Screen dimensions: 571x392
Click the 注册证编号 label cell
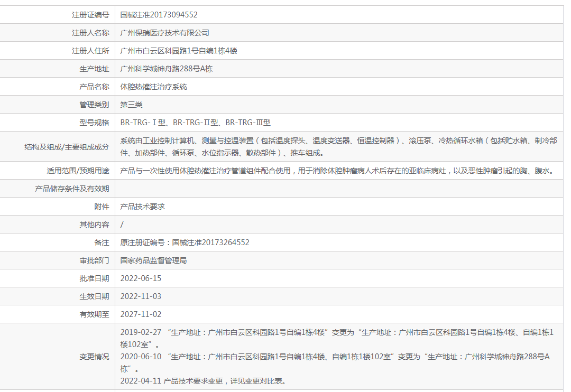point(91,15)
